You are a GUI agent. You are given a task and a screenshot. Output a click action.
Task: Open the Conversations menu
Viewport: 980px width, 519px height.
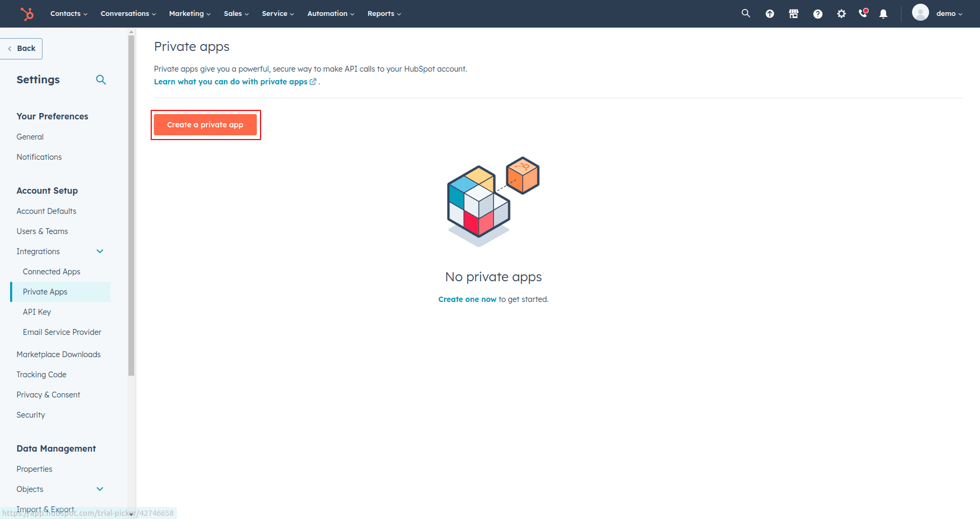click(128, 14)
